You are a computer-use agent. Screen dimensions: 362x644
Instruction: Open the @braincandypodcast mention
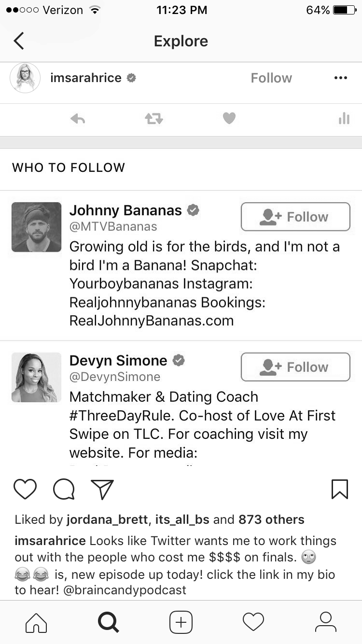125,590
